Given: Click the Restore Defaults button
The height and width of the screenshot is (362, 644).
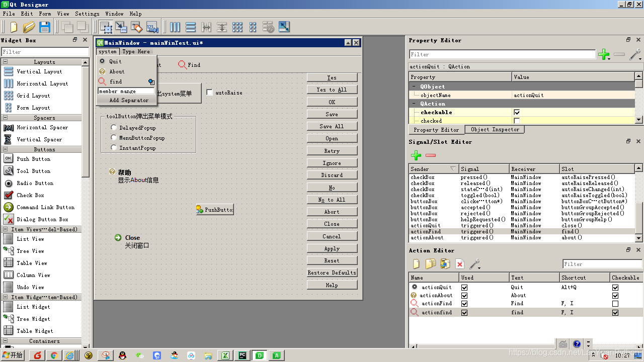Looking at the screenshot, I should tap(332, 273).
